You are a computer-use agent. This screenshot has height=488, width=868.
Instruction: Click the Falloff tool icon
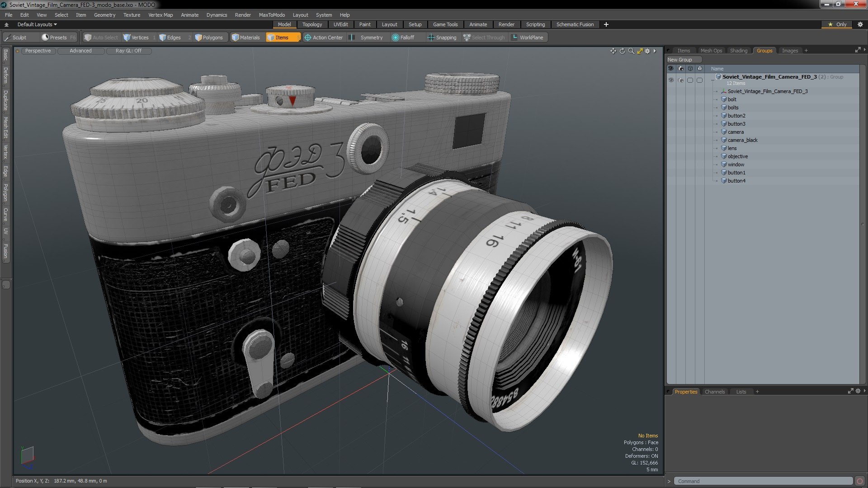point(396,38)
